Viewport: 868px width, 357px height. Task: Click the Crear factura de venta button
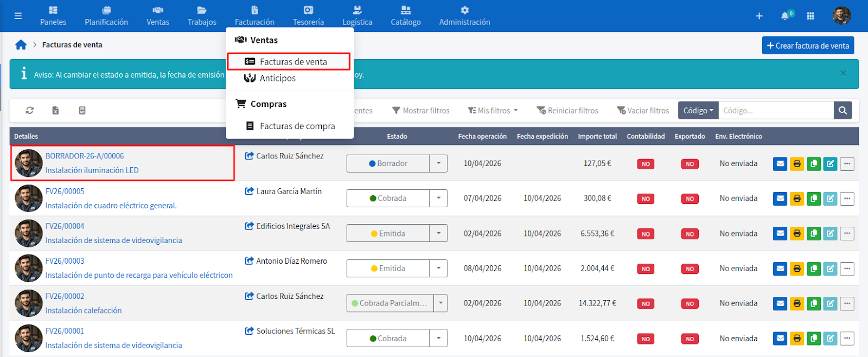click(x=808, y=46)
